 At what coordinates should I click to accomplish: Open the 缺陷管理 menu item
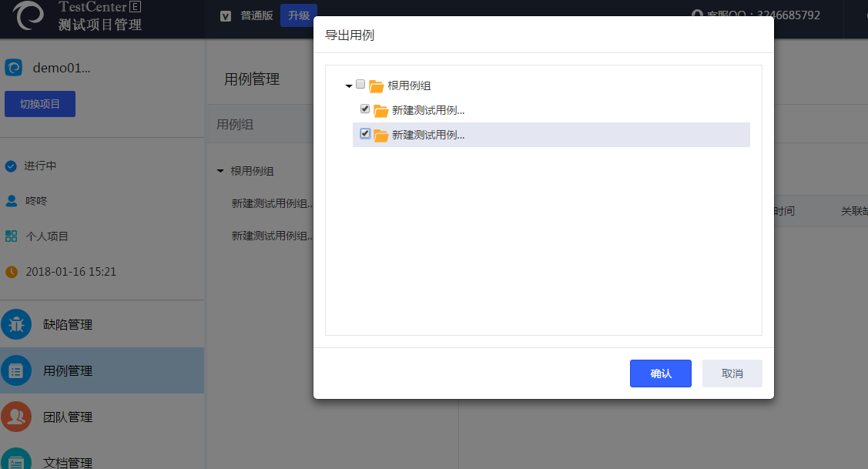point(68,325)
